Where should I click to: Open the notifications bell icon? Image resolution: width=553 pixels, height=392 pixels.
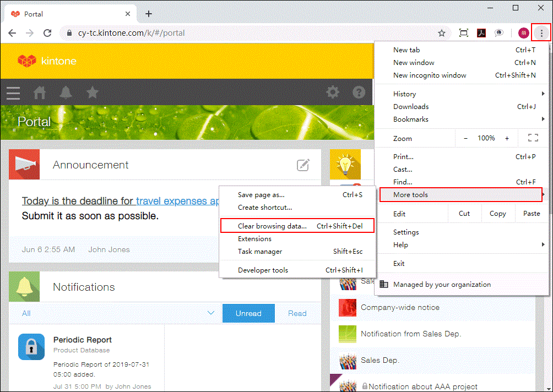tap(66, 93)
